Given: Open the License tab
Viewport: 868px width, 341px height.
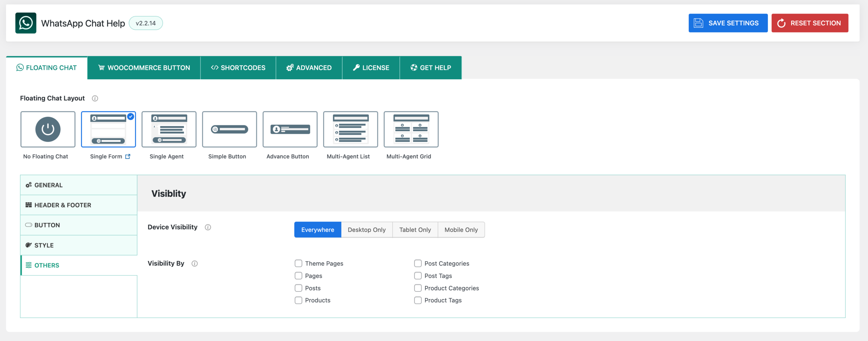Looking at the screenshot, I should click(x=371, y=68).
